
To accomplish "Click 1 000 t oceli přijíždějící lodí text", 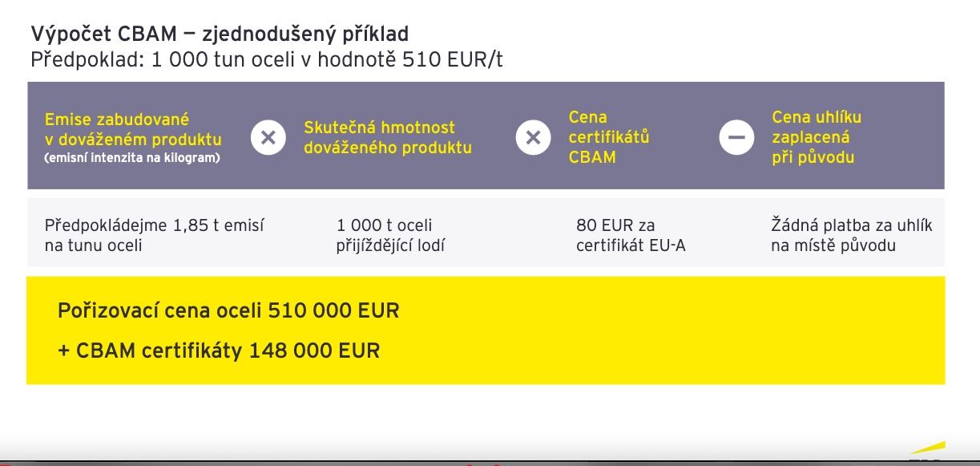I will click(x=390, y=235).
